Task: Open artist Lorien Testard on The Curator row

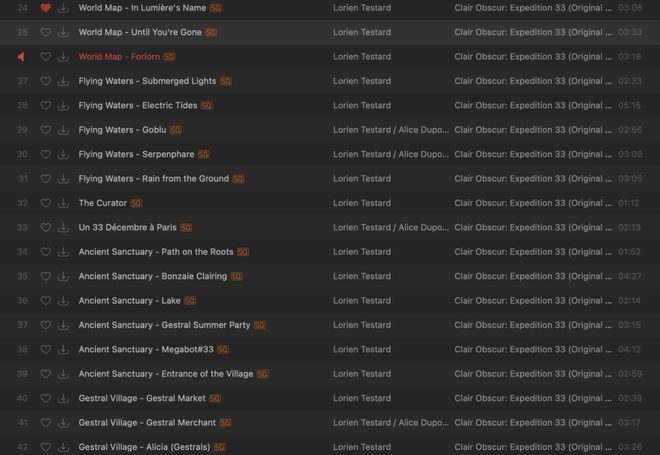Action: [x=361, y=203]
